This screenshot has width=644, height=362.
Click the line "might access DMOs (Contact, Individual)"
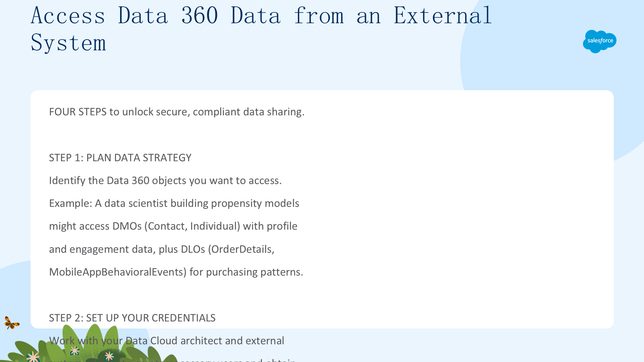(x=173, y=226)
